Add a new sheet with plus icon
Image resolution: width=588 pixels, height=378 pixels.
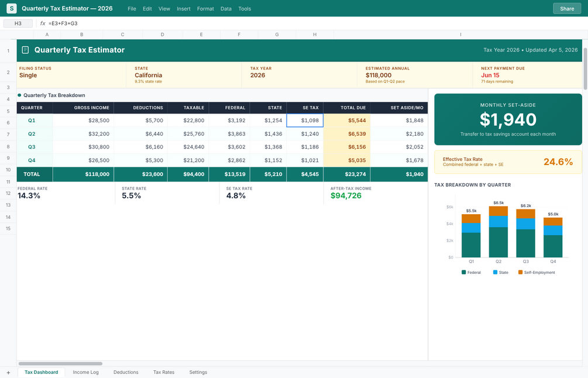tap(8, 372)
